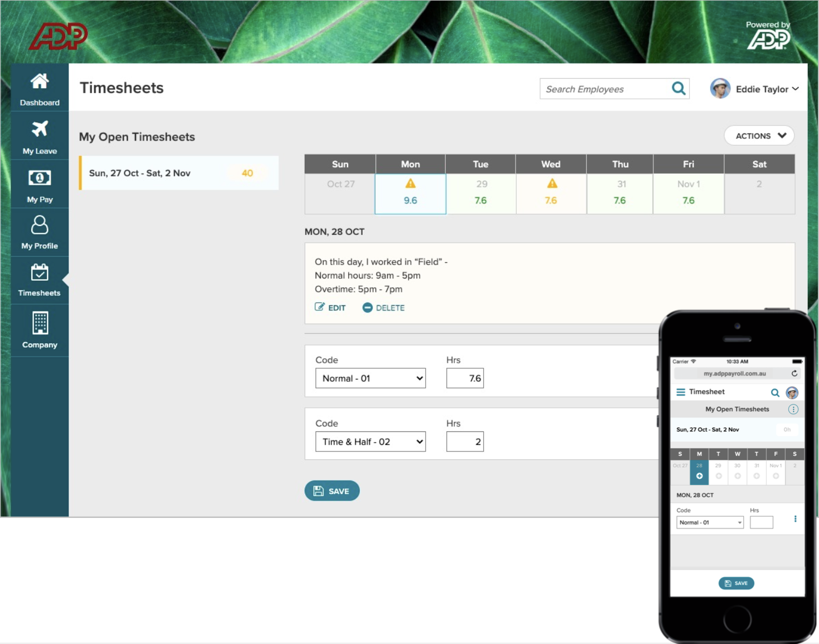This screenshot has height=644, width=819.
Task: Open Company building icon
Action: (x=40, y=323)
